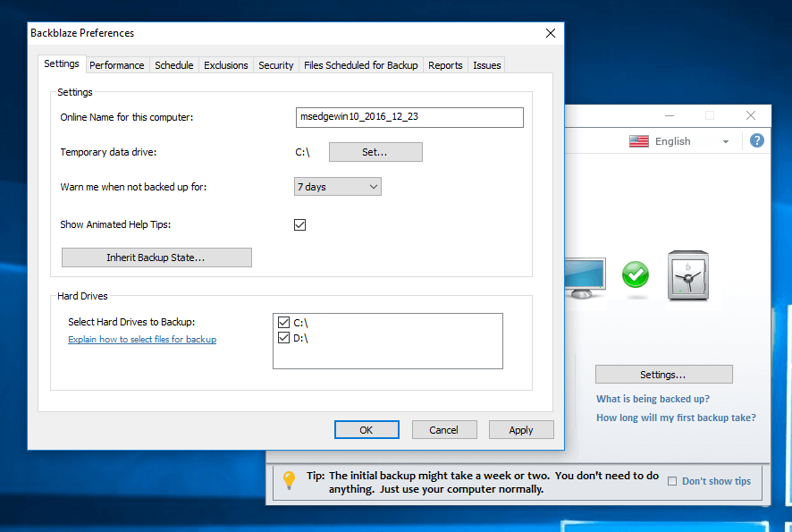The width and height of the screenshot is (792, 532).
Task: Toggle Show Animated Help Tips checkbox
Action: click(x=300, y=224)
